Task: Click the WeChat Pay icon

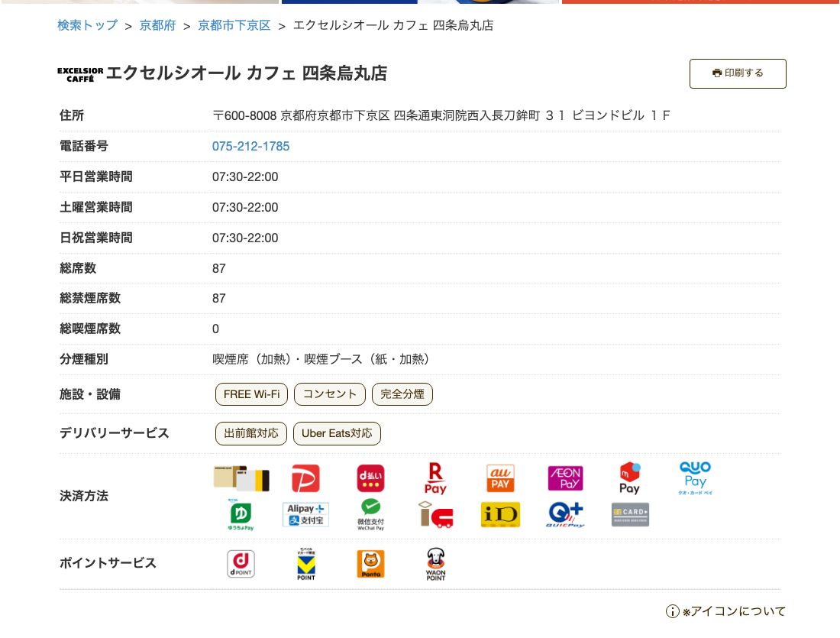Action: click(370, 515)
